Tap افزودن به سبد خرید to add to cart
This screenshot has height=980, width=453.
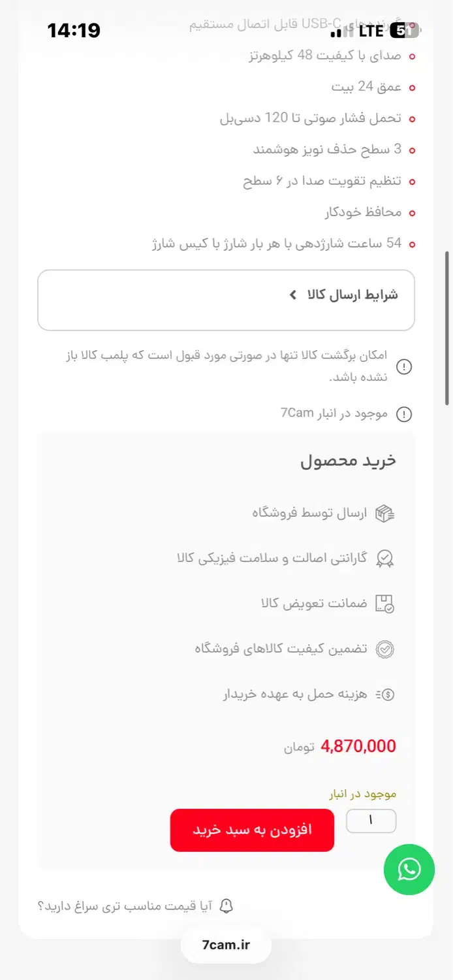tap(252, 830)
